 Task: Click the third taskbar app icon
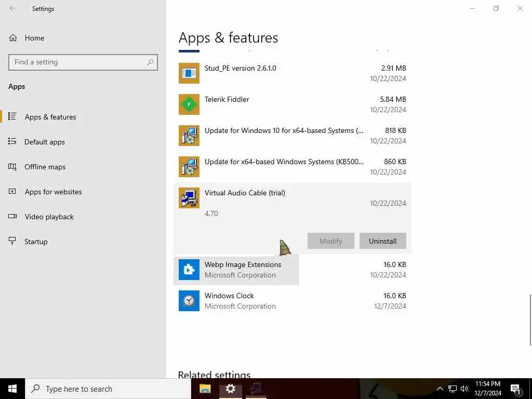click(256, 389)
